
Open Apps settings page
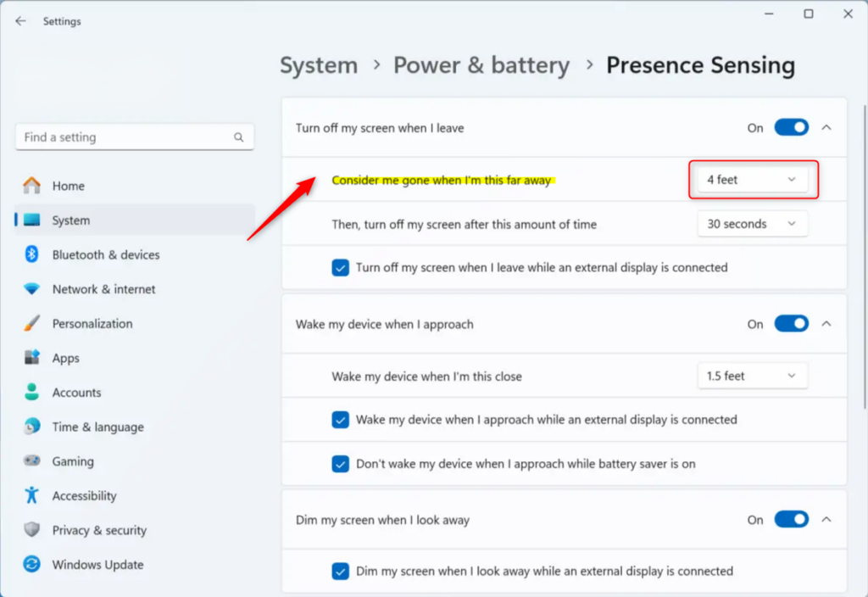coord(135,358)
